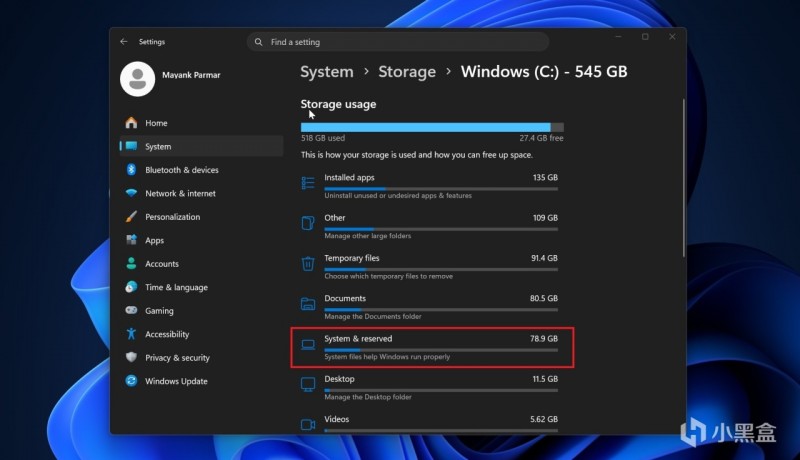Click System in the breadcrumb
This screenshot has width=800, height=460.
tap(327, 72)
